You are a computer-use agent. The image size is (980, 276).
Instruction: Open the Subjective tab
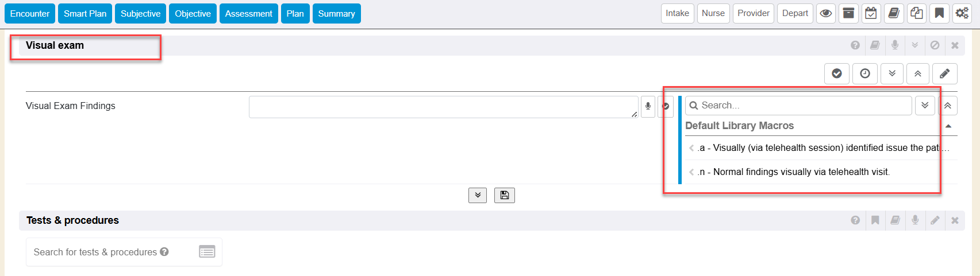tap(140, 14)
